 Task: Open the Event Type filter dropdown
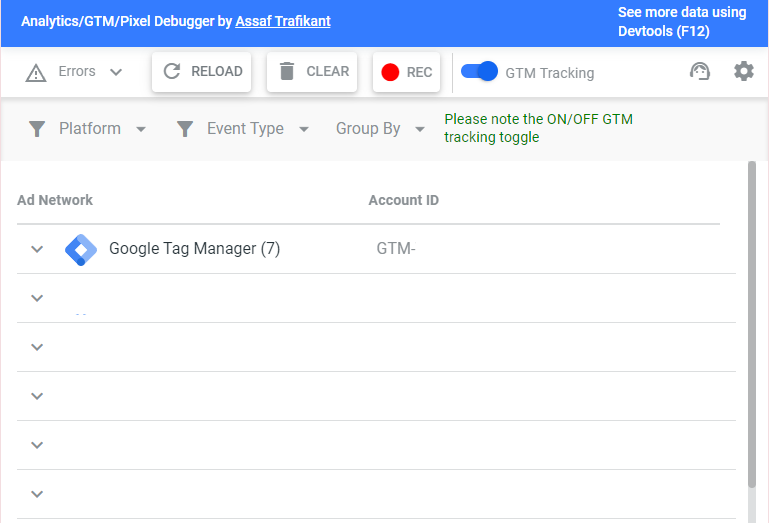(x=243, y=129)
